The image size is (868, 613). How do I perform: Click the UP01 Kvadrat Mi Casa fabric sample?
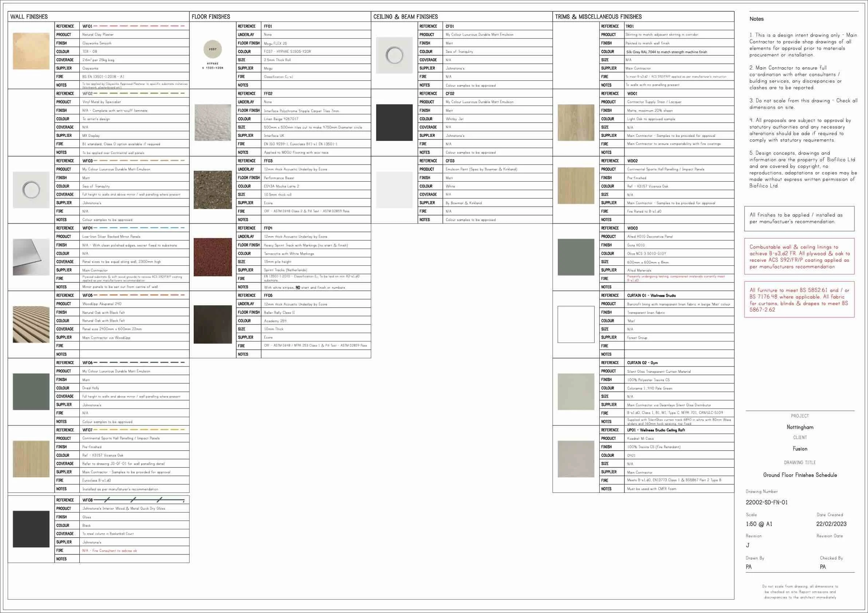tap(576, 459)
